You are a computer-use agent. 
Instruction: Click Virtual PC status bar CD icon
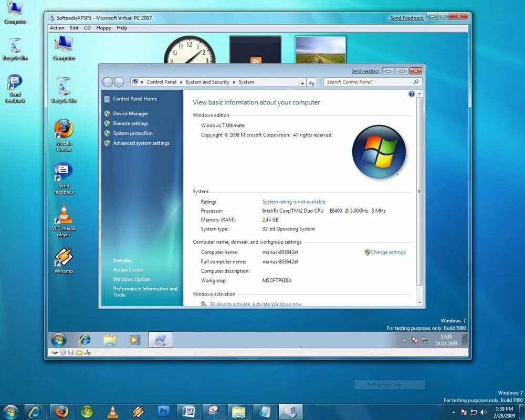62,352
